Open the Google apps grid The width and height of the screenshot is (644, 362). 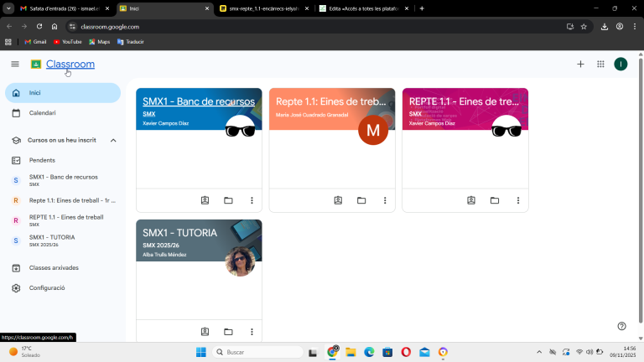600,65
